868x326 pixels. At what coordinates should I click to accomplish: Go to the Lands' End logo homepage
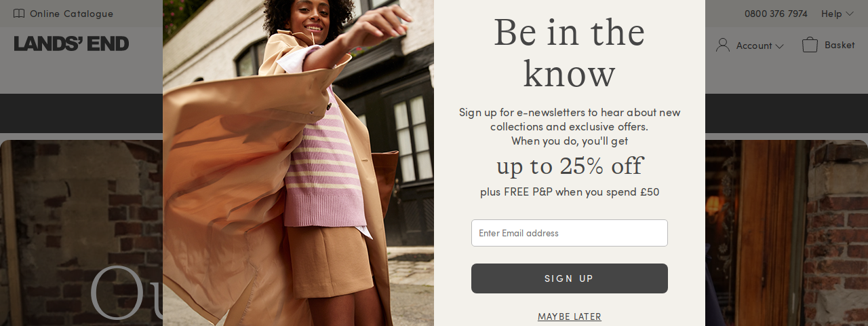(x=71, y=43)
